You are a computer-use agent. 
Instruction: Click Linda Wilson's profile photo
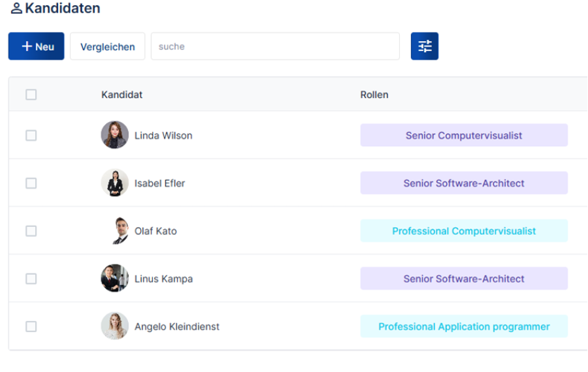pos(114,135)
